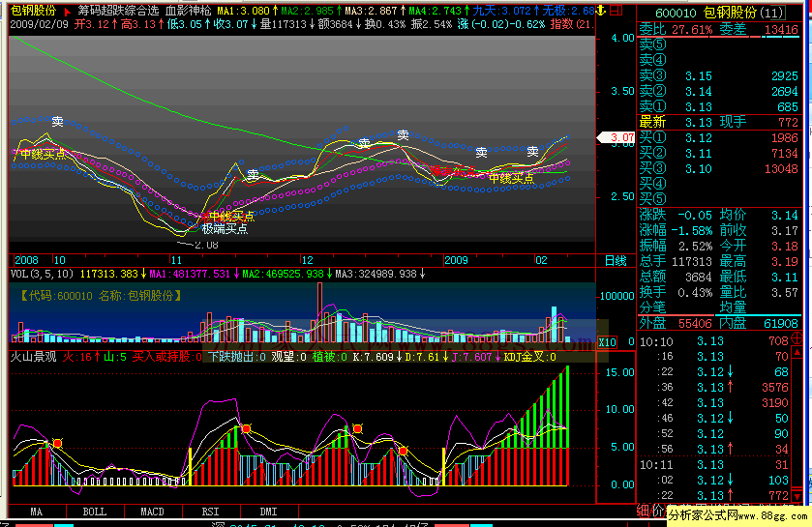Click the 10:10 tick row with volume 708
Screen dimensions: 812x527
[714, 341]
